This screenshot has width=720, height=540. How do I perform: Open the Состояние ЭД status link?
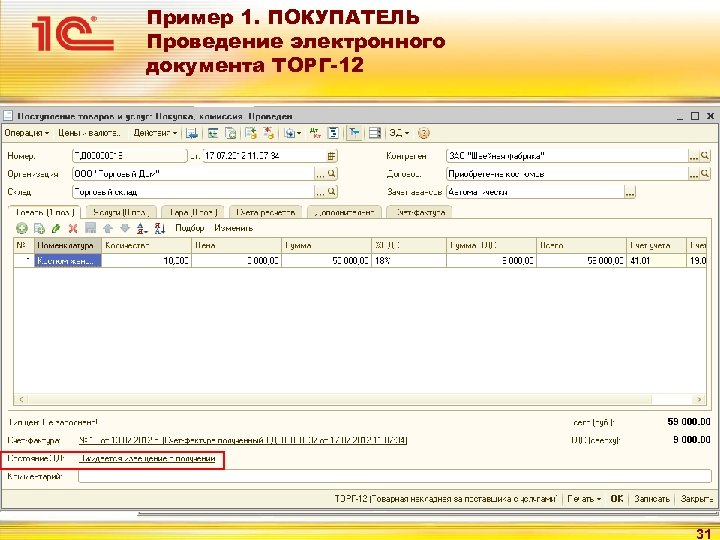pyautogui.click(x=147, y=458)
